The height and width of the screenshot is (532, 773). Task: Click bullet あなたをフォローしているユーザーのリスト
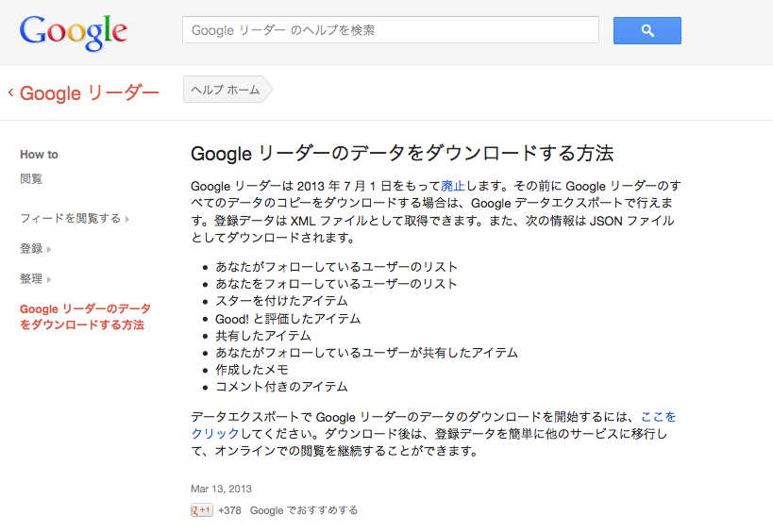(x=336, y=284)
